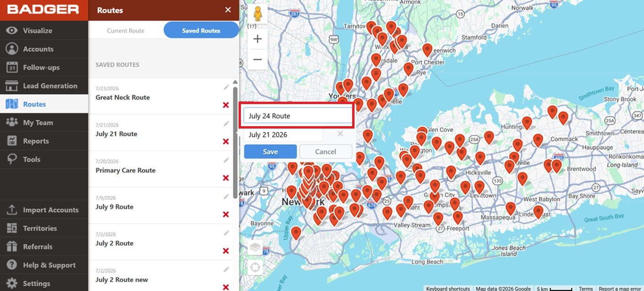Delete the July 9 Route
The image size is (644, 291).
[x=226, y=214]
